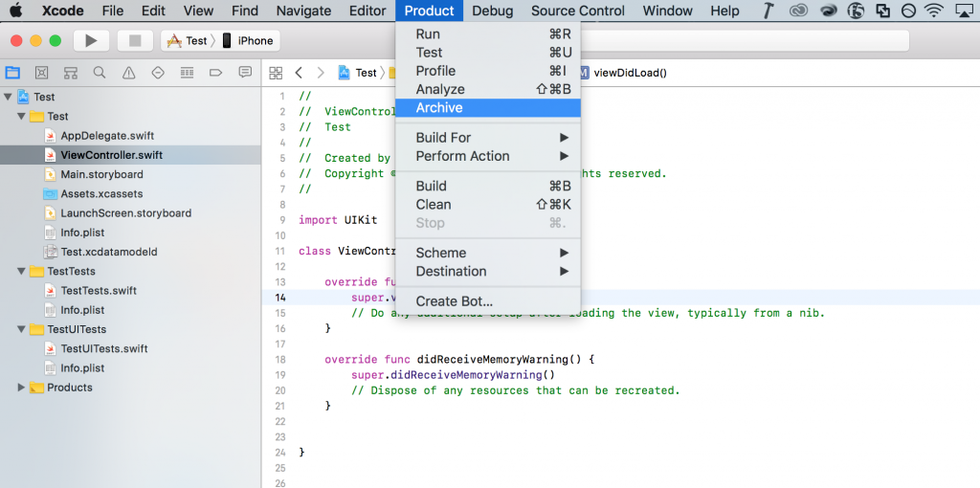The width and height of the screenshot is (980, 488).
Task: Open the Find navigator magnifier icon
Action: 100,73
